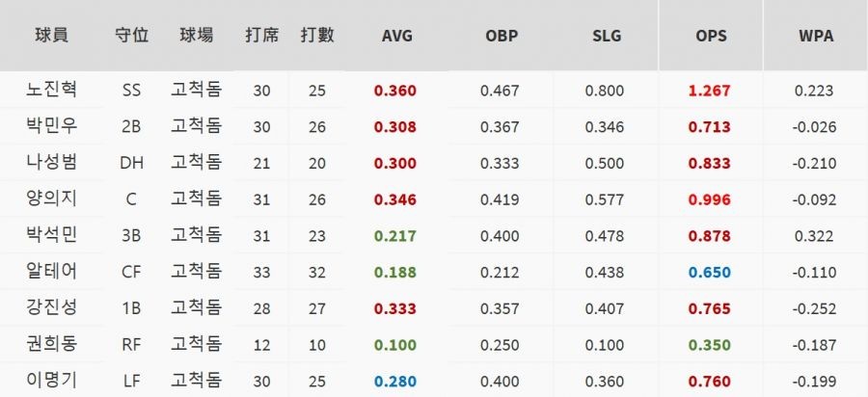Click the 守位 column header

click(x=131, y=36)
